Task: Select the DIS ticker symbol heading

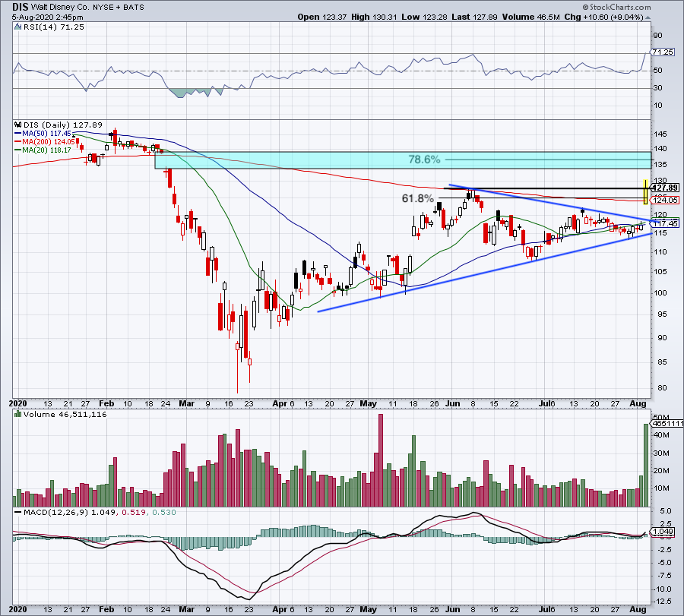Action: pyautogui.click(x=20, y=7)
